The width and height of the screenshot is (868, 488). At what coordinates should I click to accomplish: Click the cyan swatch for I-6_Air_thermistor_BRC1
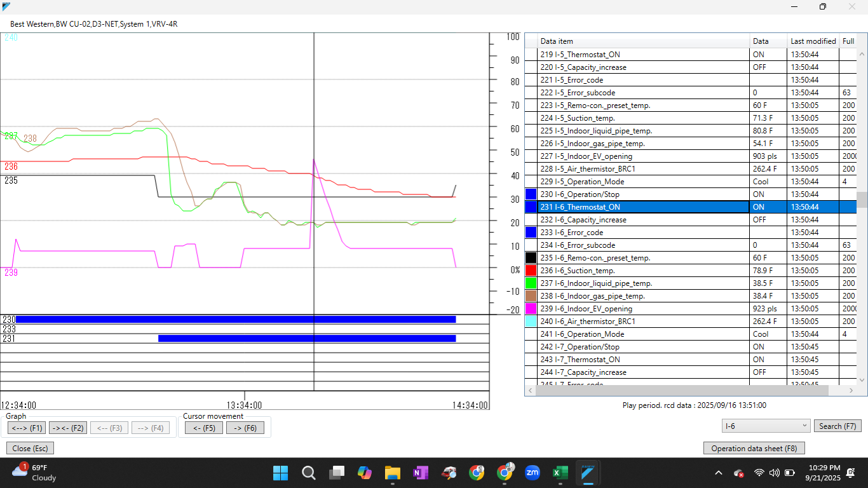point(531,321)
